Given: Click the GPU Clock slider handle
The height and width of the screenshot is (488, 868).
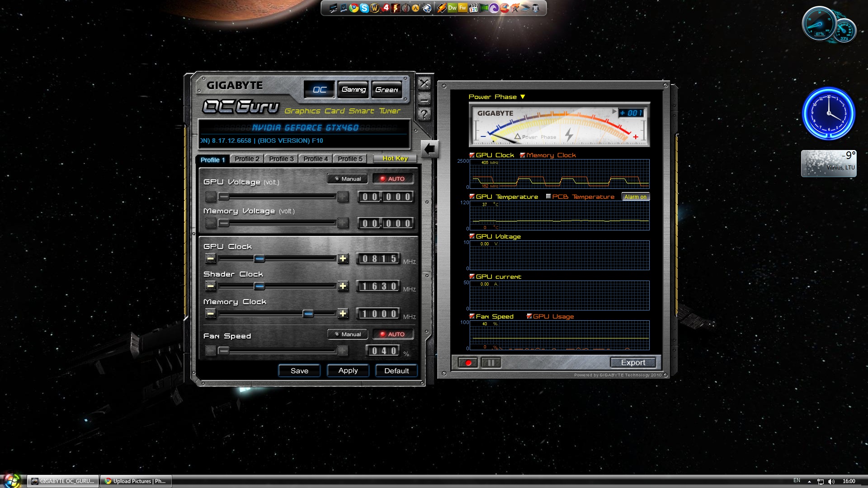Looking at the screenshot, I should tap(259, 258).
